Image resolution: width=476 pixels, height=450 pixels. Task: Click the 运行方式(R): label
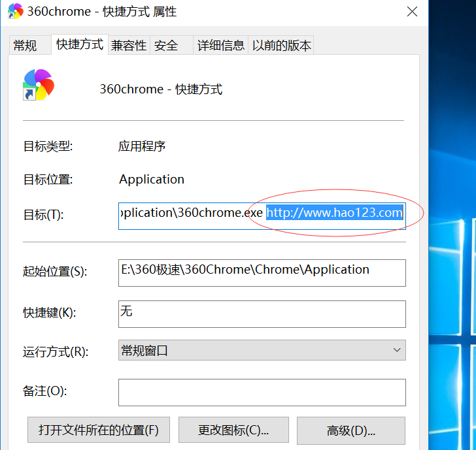click(x=56, y=352)
